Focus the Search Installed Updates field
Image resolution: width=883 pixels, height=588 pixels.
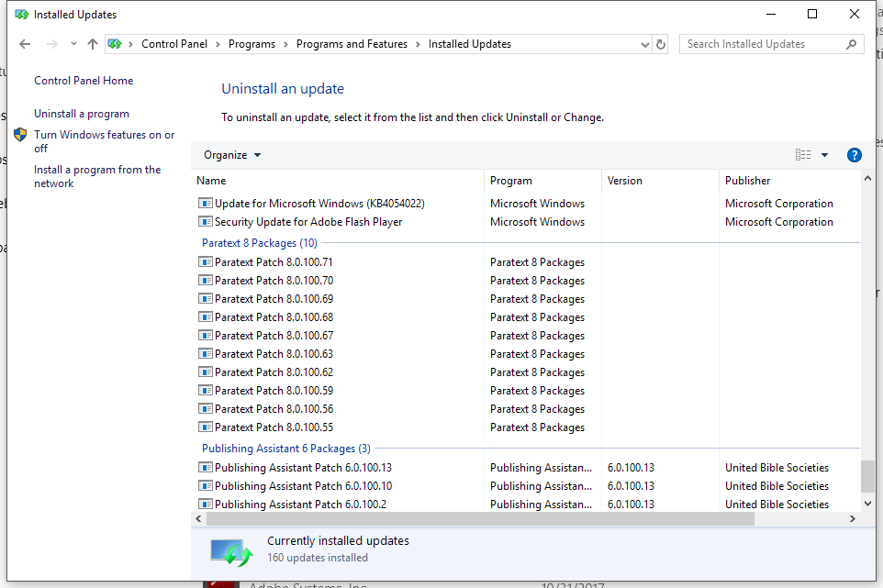771,44
